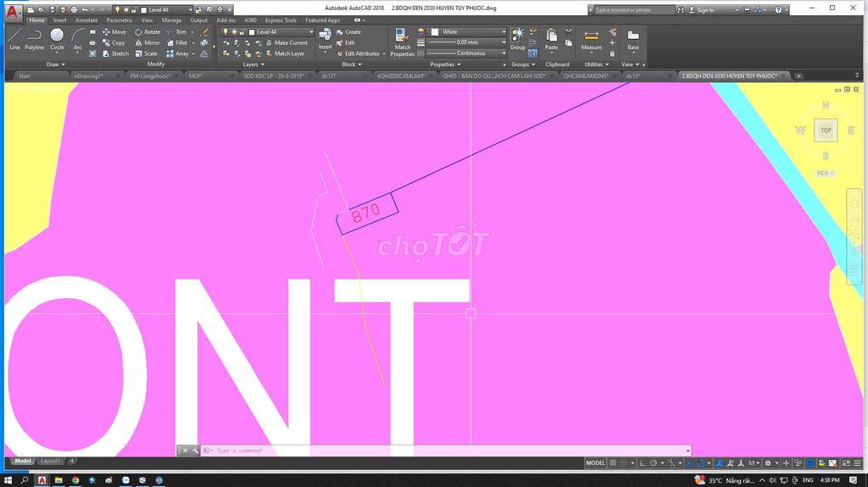The width and height of the screenshot is (868, 487).
Task: Select the Circle tool
Action: (x=57, y=39)
